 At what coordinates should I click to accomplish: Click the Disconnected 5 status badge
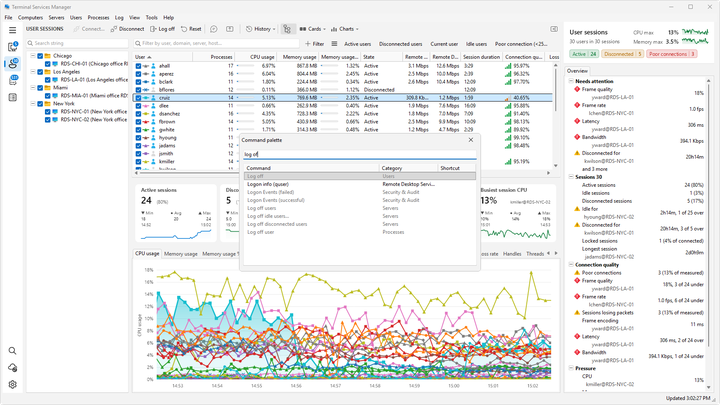(622, 54)
